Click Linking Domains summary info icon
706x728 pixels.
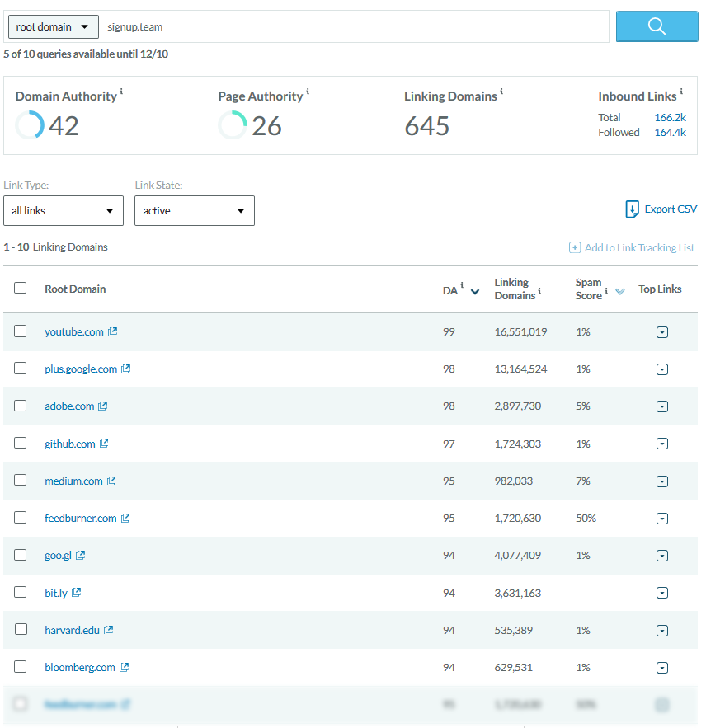tap(501, 92)
